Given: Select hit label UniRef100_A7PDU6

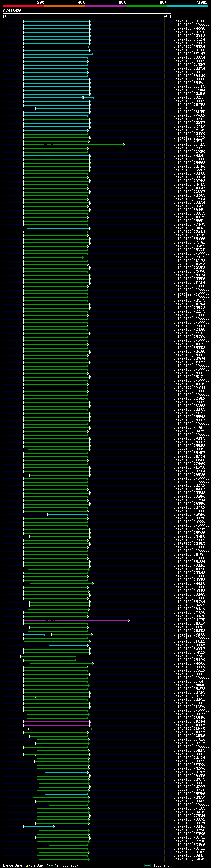Looking at the screenshot, I should click(x=189, y=47).
